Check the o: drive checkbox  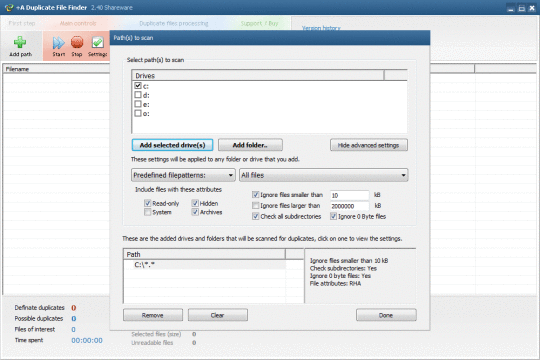[x=138, y=113]
